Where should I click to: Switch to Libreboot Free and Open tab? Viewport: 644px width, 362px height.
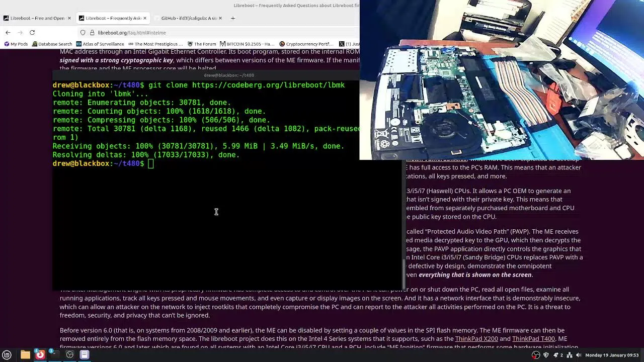tap(37, 18)
